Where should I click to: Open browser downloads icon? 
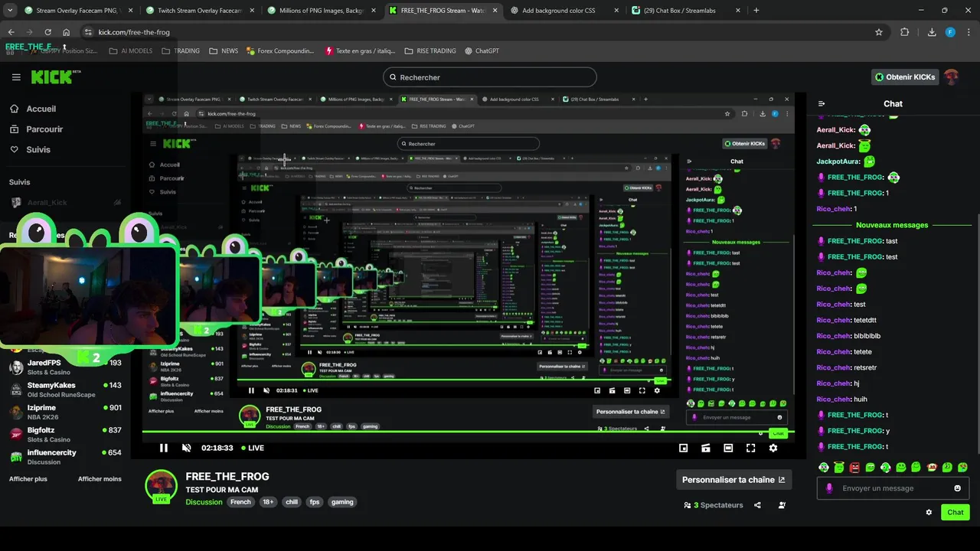point(932,32)
